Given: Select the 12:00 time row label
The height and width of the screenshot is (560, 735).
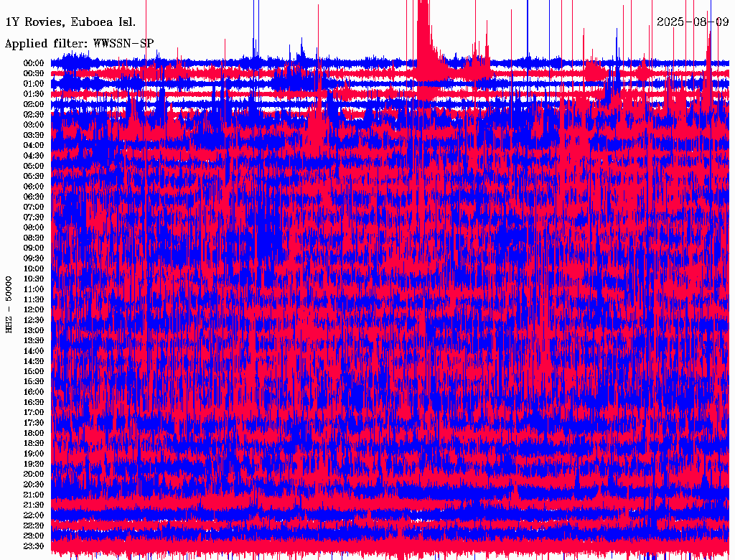Looking at the screenshot, I should coord(33,309).
